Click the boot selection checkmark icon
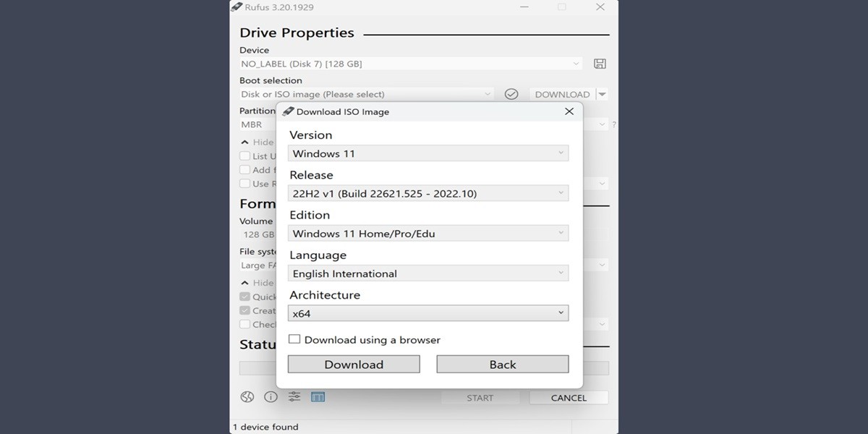868x434 pixels. tap(512, 93)
